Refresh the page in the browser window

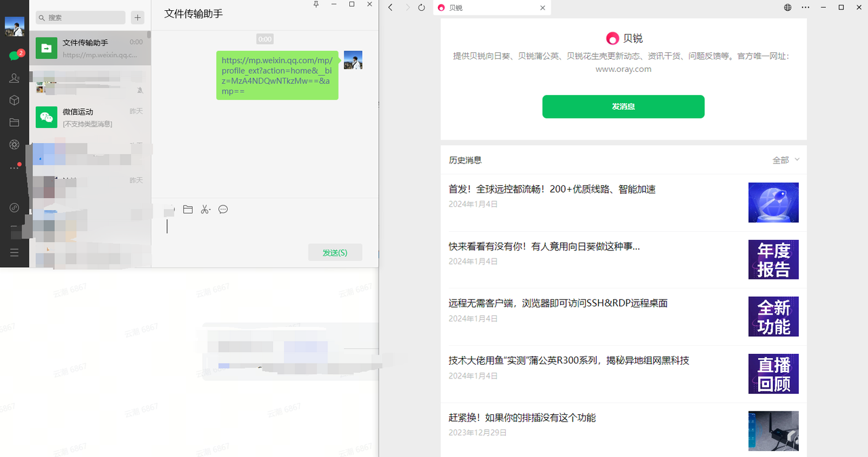click(x=422, y=7)
